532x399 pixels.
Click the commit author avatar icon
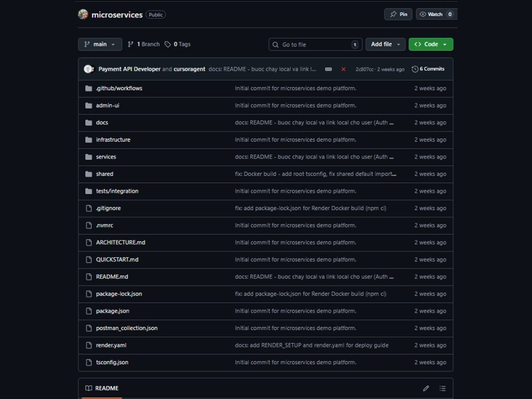point(89,69)
